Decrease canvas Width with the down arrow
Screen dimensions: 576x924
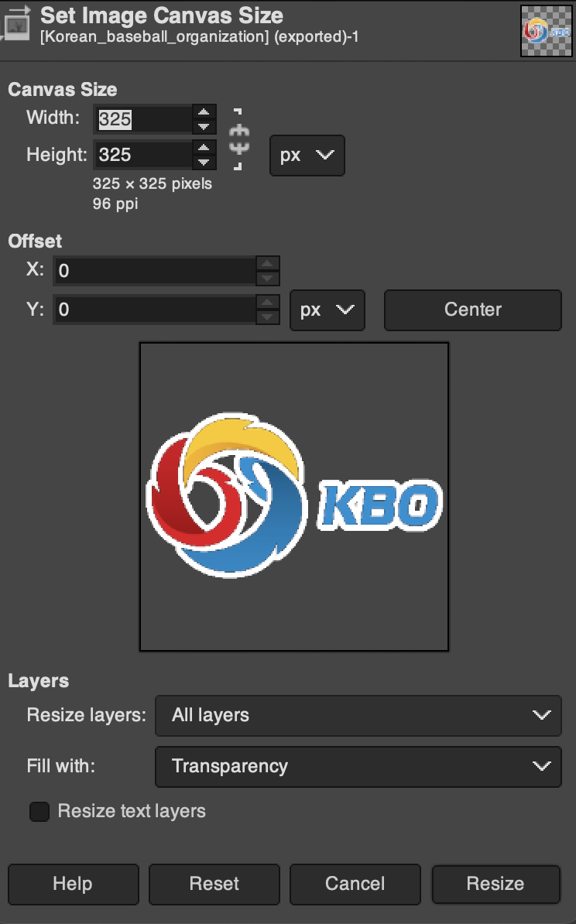pyautogui.click(x=204, y=127)
